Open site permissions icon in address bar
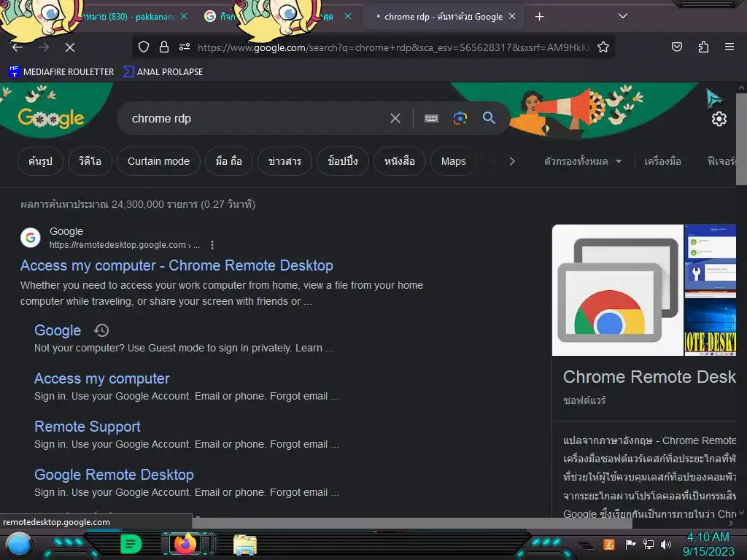This screenshot has height=560, width=747. tap(185, 47)
